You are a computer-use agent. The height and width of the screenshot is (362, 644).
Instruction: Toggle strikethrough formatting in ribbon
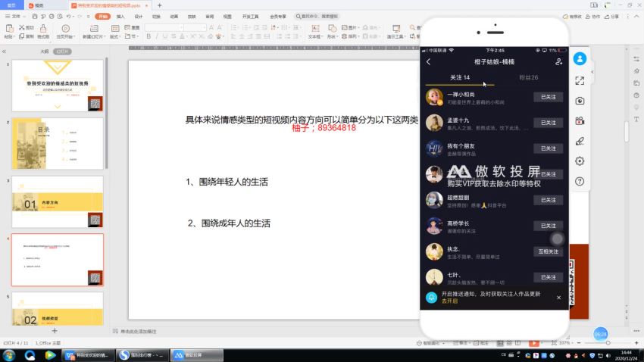click(x=174, y=36)
